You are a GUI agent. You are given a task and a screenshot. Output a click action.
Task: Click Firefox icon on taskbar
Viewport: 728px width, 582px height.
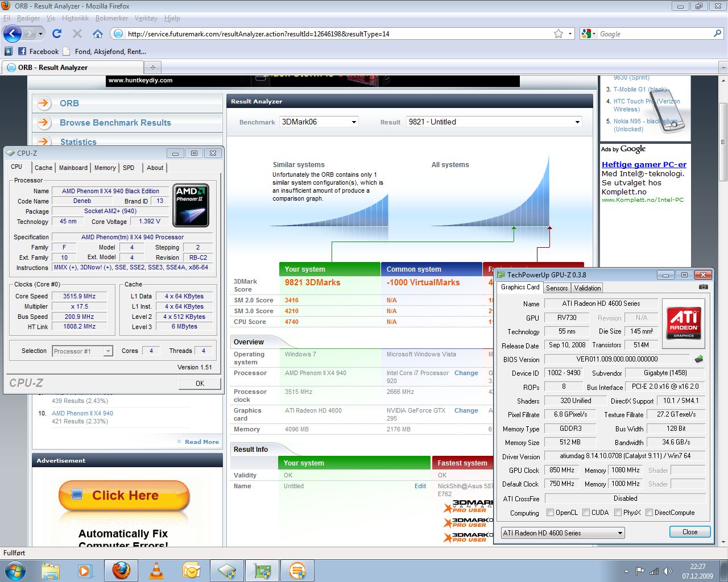(121, 571)
